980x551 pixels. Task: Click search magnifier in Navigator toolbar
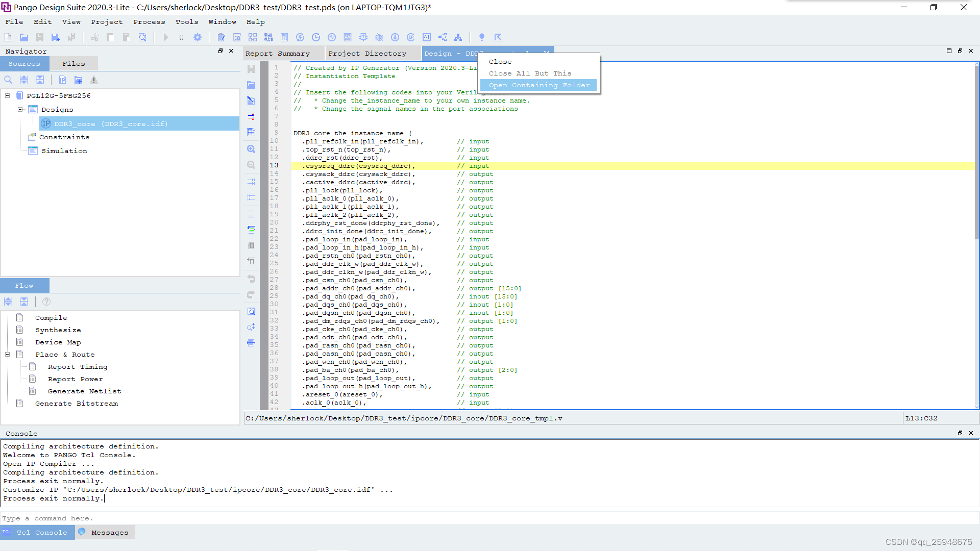[8, 80]
